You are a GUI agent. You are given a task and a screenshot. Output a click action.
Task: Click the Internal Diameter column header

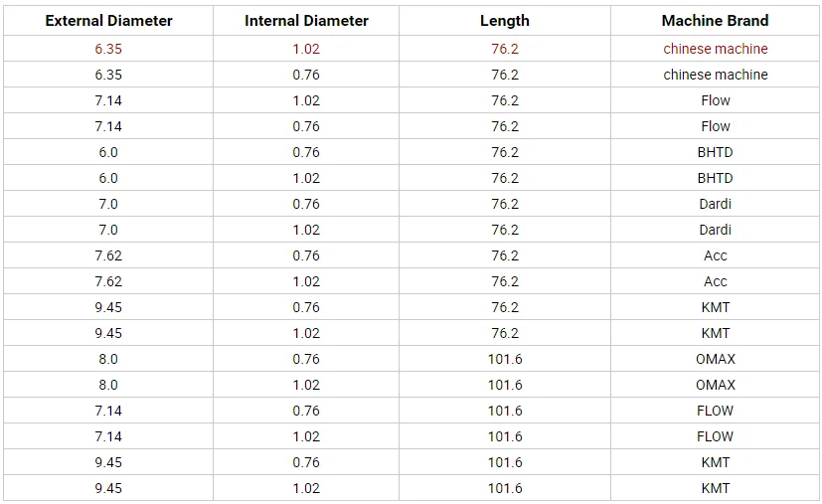tap(306, 21)
